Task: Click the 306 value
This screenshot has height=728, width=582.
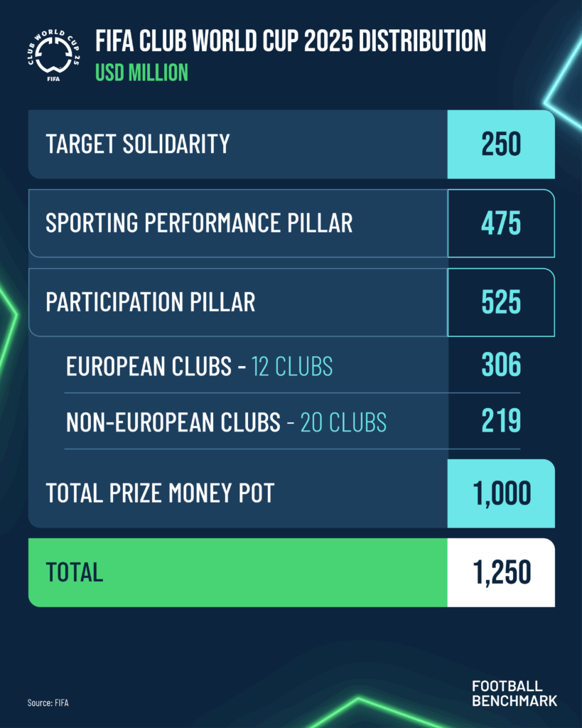Action: (x=501, y=365)
